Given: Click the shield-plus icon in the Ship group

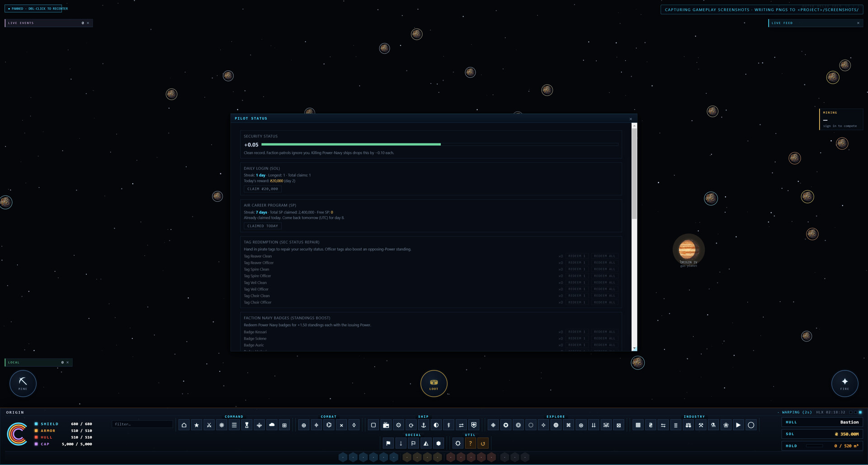Looking at the screenshot, I should point(474,425).
